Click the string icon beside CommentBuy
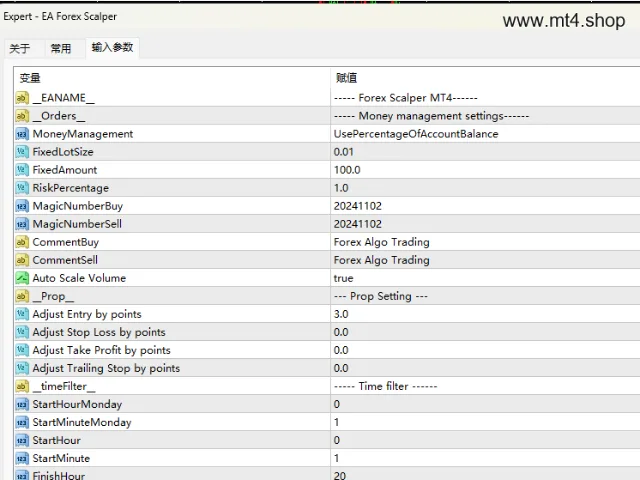This screenshot has height=480, width=640. tap(22, 242)
